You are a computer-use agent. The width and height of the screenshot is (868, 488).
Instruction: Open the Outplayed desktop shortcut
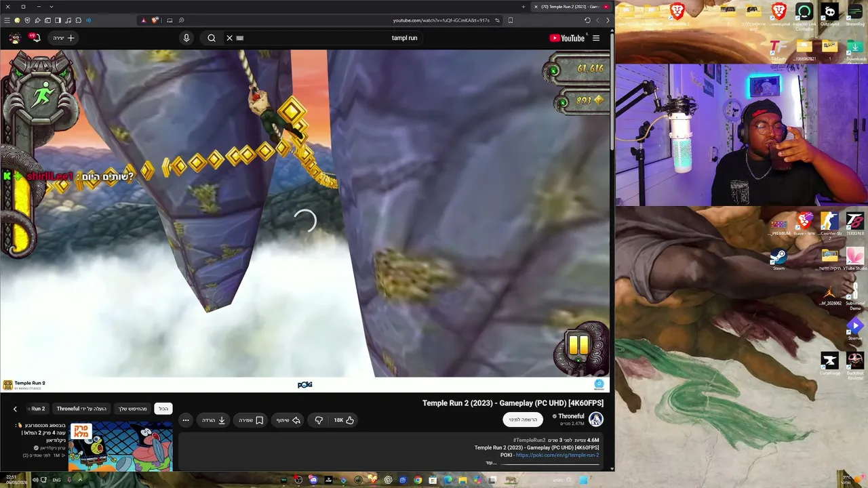click(x=830, y=15)
